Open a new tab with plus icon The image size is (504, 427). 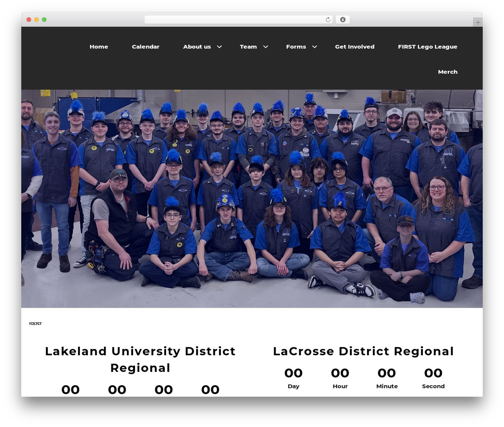pyautogui.click(x=478, y=22)
